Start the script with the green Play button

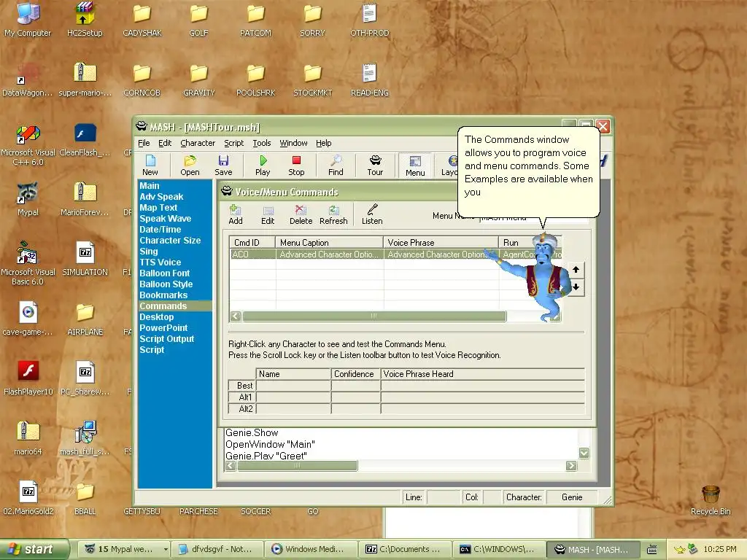(x=263, y=166)
